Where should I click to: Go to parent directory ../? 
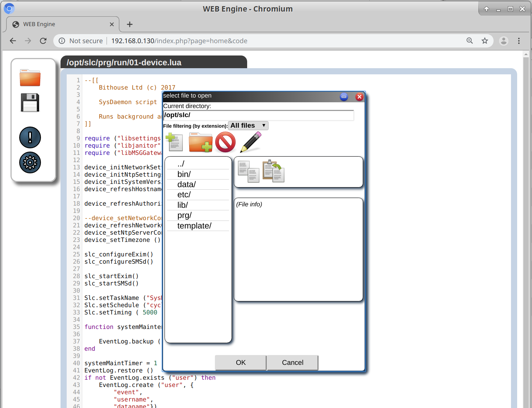[198, 164]
